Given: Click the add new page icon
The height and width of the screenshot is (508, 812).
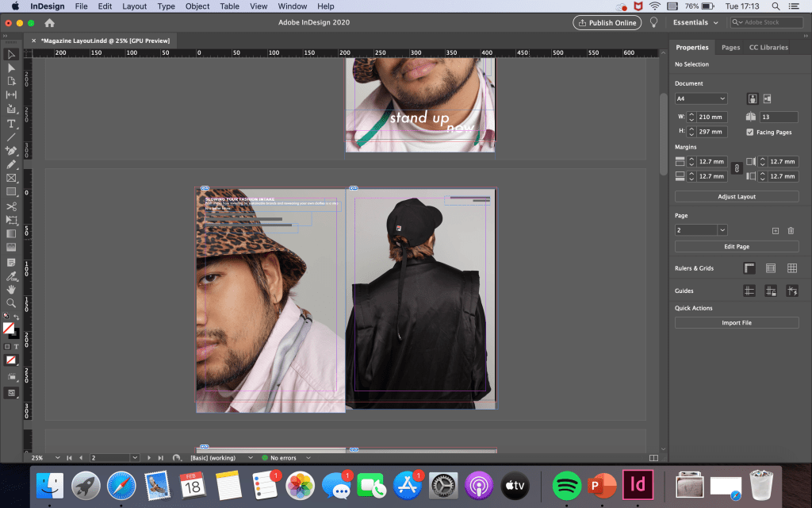Looking at the screenshot, I should click(x=776, y=230).
